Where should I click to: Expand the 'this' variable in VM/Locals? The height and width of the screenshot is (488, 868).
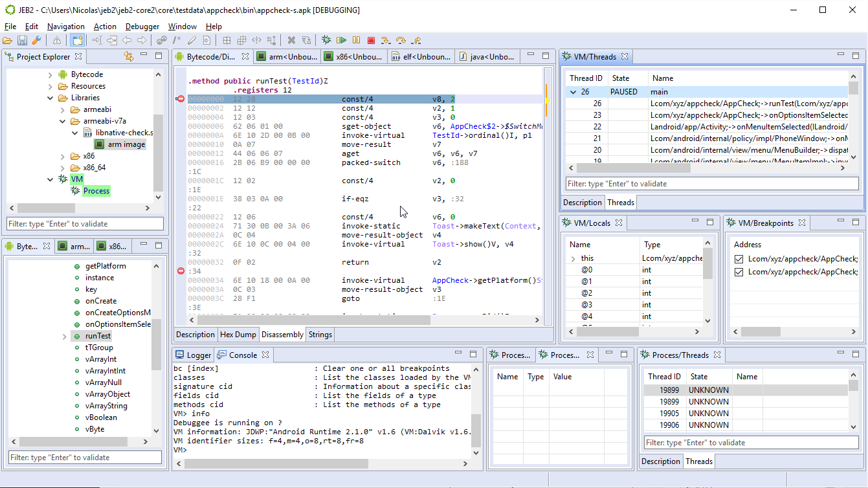pos(573,259)
